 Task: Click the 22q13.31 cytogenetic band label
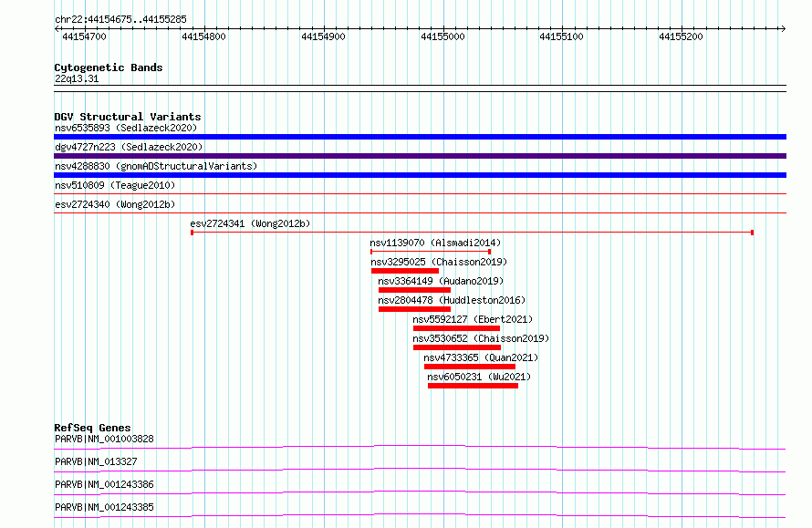[x=77, y=78]
